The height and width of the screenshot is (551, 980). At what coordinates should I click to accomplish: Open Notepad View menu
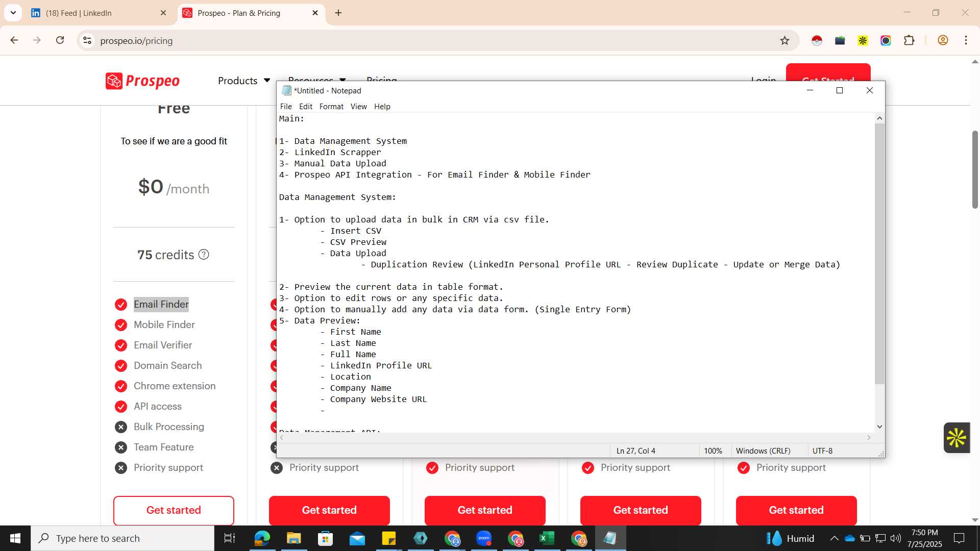(x=358, y=106)
